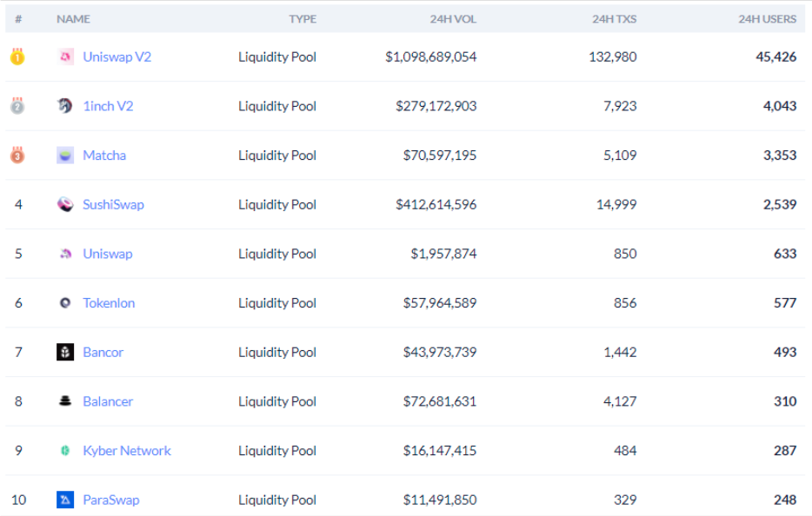Click the 856 transactions cell
This screenshot has width=812, height=516.
(625, 303)
